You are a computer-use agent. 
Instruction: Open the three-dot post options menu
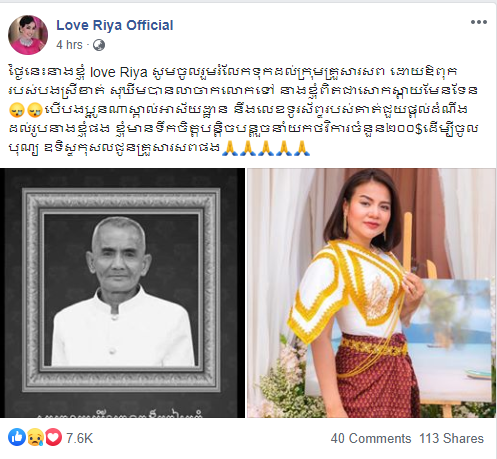(x=479, y=22)
